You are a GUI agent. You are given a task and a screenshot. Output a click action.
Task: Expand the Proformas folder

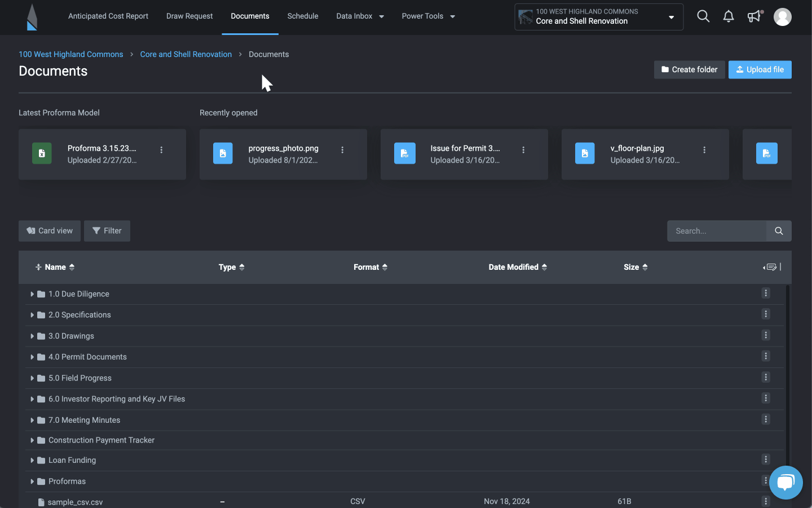coord(32,481)
